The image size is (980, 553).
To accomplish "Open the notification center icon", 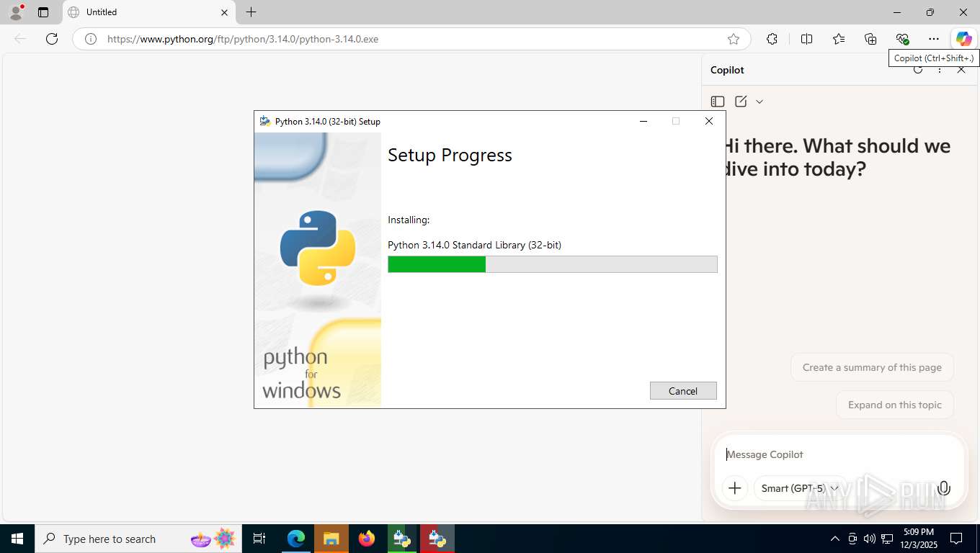I will click(956, 539).
